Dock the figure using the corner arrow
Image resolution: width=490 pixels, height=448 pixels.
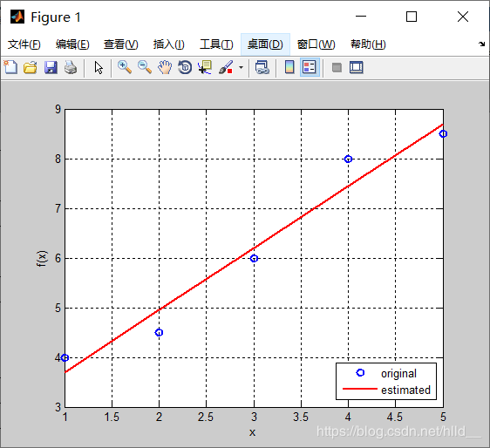[x=481, y=44]
